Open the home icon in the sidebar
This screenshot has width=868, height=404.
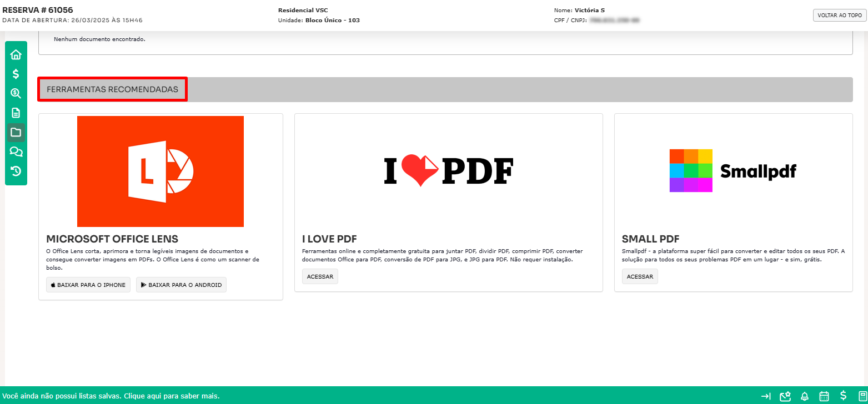16,54
